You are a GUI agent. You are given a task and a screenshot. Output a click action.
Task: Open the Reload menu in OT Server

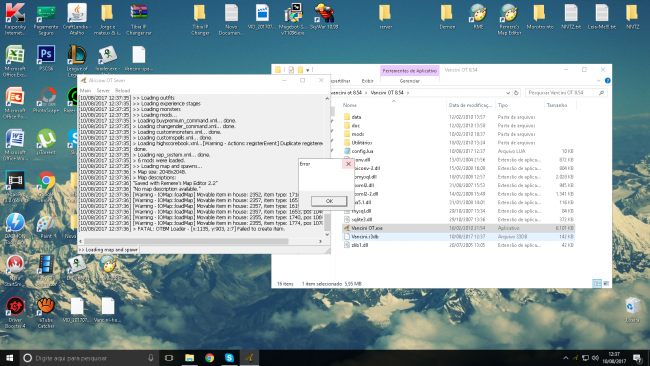pyautogui.click(x=122, y=90)
